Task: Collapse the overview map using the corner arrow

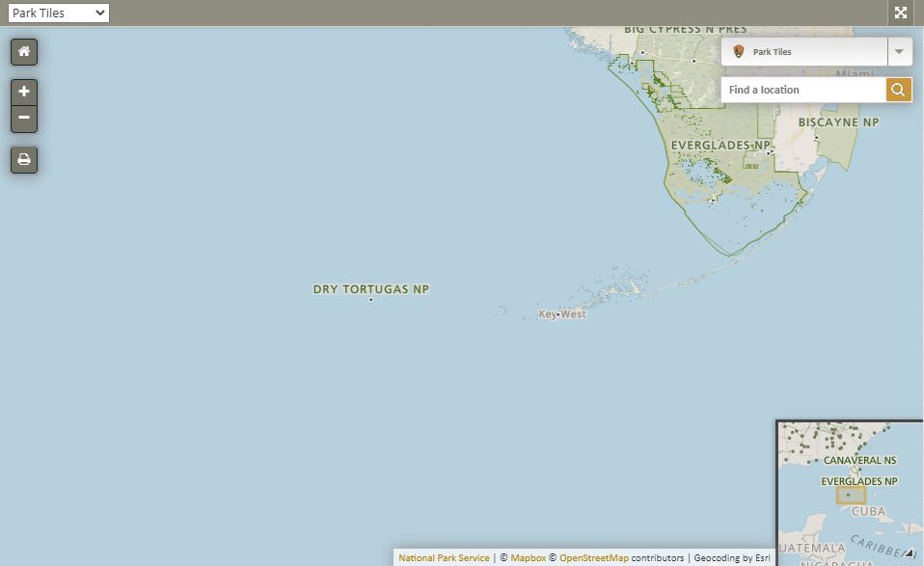Action: (x=910, y=553)
